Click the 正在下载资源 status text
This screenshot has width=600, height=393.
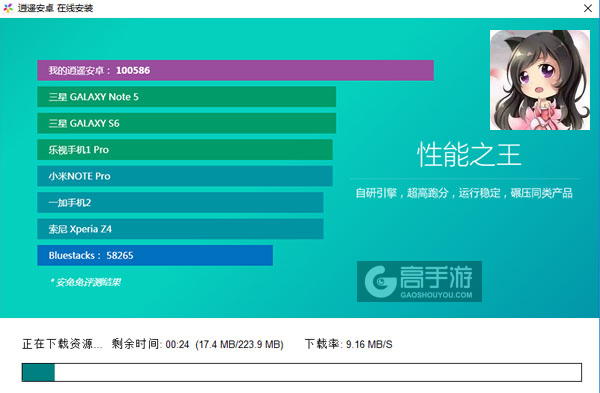[62, 344]
